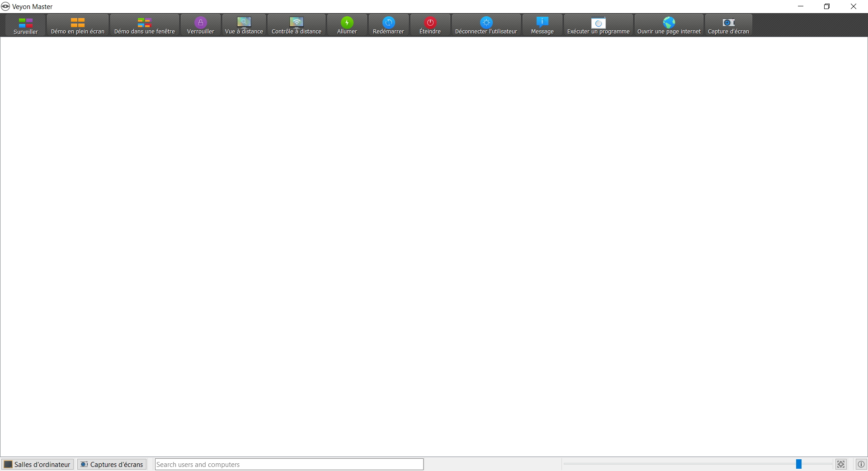Image resolution: width=868 pixels, height=471 pixels.
Task: Click the Veyon eye logo in title bar
Action: (x=5, y=6)
